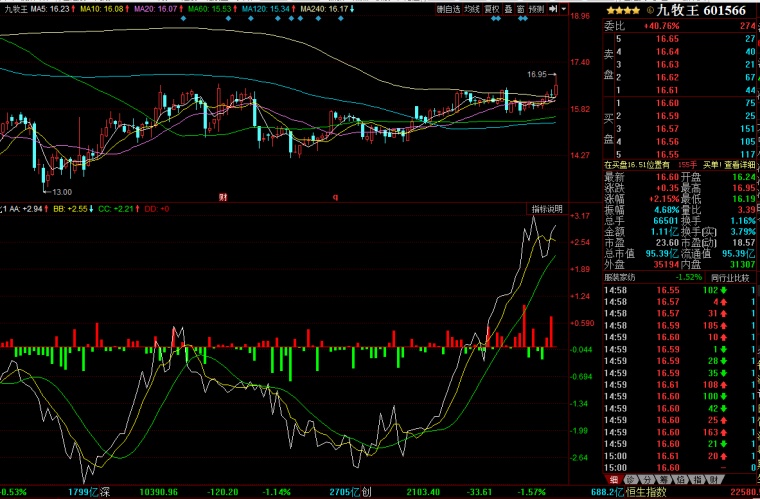Switch to the 诊 diagnosis tab
Image resolution: width=760 pixels, height=499 pixels.
[x=630, y=480]
